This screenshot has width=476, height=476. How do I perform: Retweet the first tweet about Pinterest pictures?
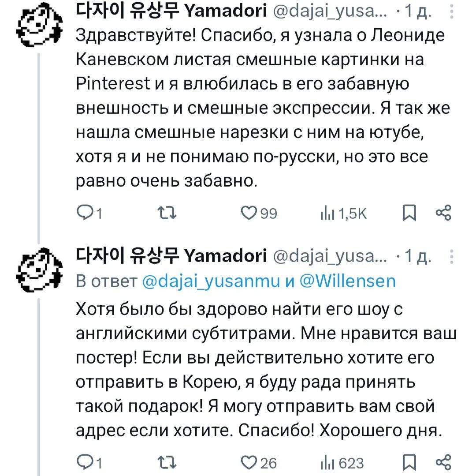167,213
